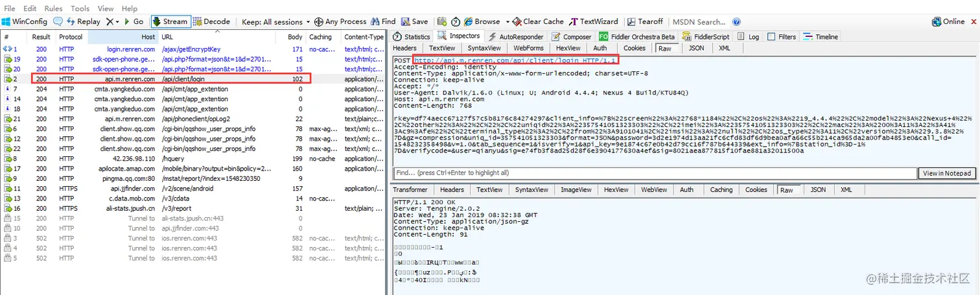This screenshot has width=980, height=295.
Task: Click the Find text highlight field
Action: pos(655,173)
